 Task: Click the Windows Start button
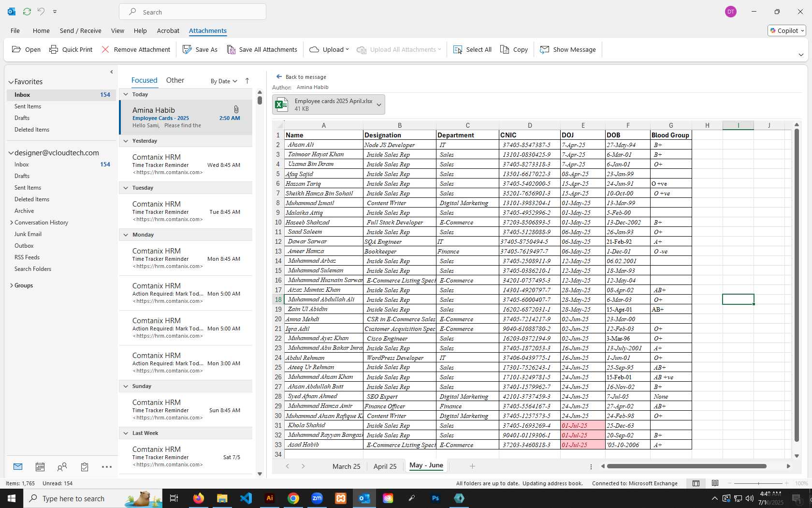[x=12, y=498]
